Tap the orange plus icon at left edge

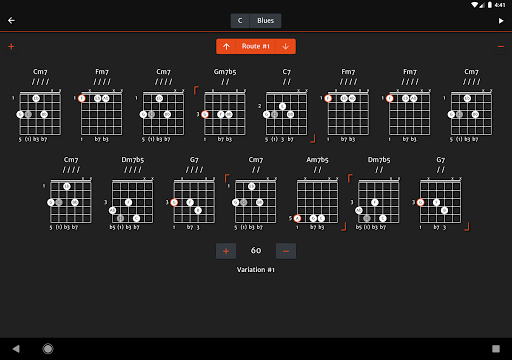click(11, 46)
